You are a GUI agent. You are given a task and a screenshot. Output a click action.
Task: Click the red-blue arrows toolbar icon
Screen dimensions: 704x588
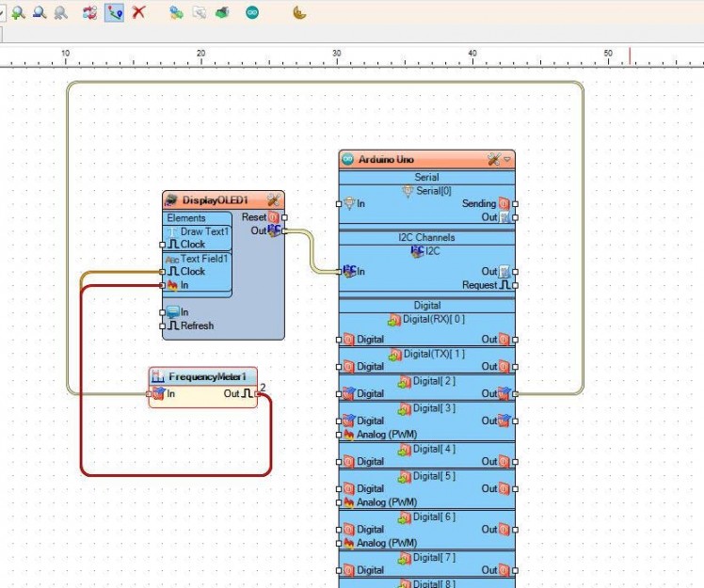[x=90, y=13]
